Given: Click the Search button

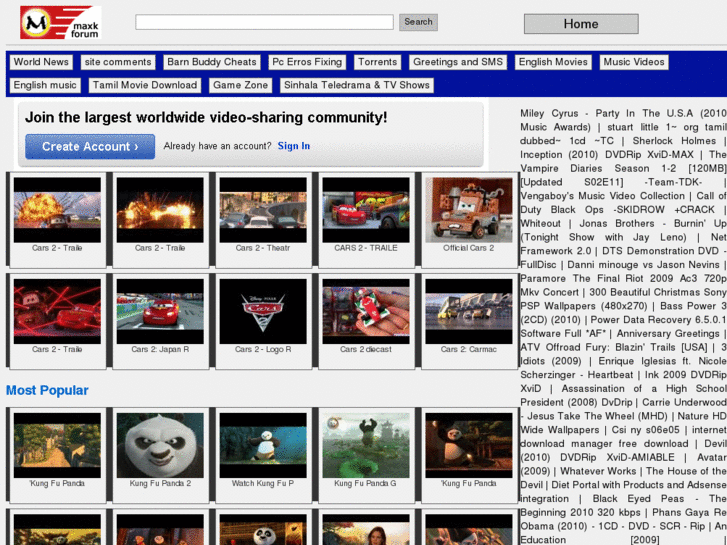Looking at the screenshot, I should tap(418, 22).
